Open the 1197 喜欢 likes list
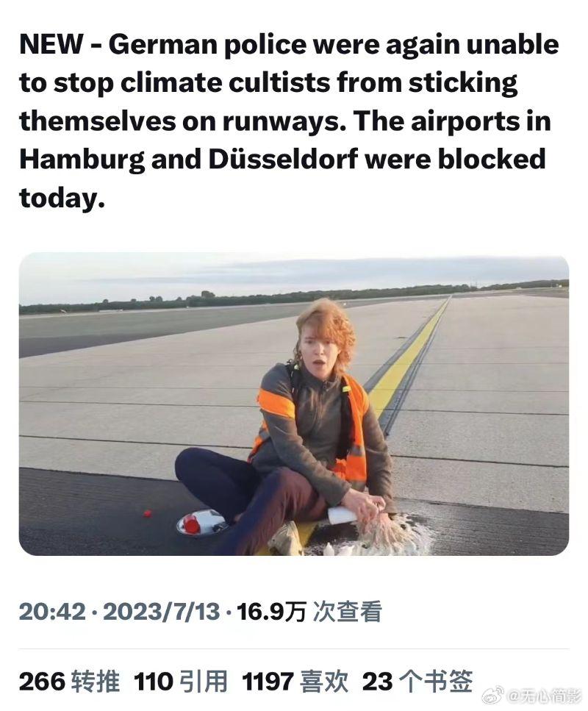The height and width of the screenshot is (711, 588). 295,681
